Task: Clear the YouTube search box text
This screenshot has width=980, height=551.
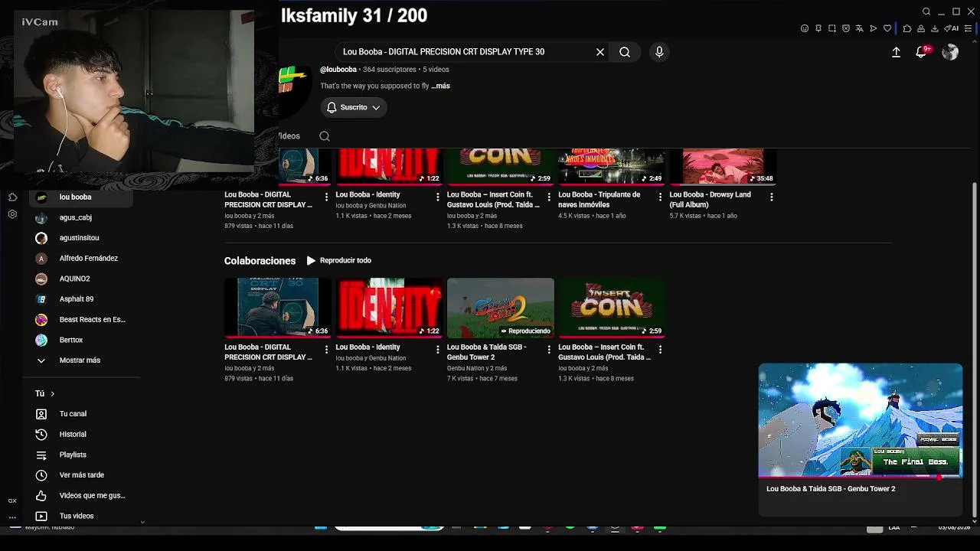Action: click(600, 52)
